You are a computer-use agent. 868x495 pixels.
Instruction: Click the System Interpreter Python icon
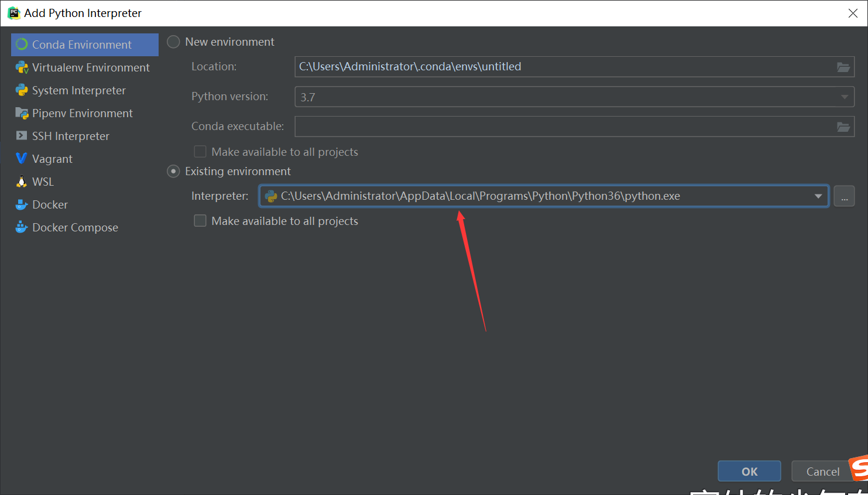coord(22,90)
